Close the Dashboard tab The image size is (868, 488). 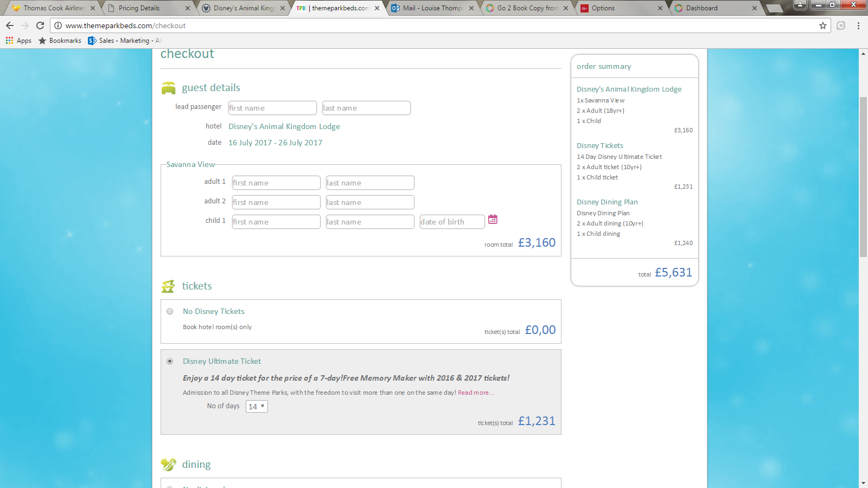(755, 8)
